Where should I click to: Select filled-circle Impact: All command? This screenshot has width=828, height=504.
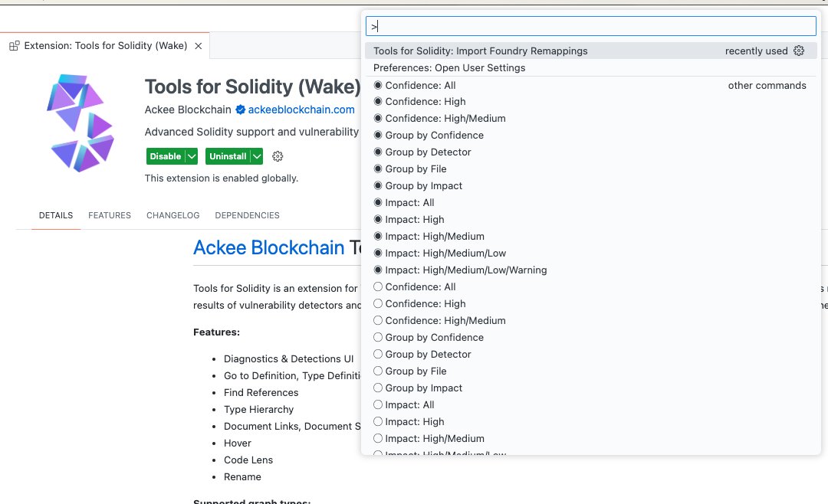pyautogui.click(x=591, y=203)
